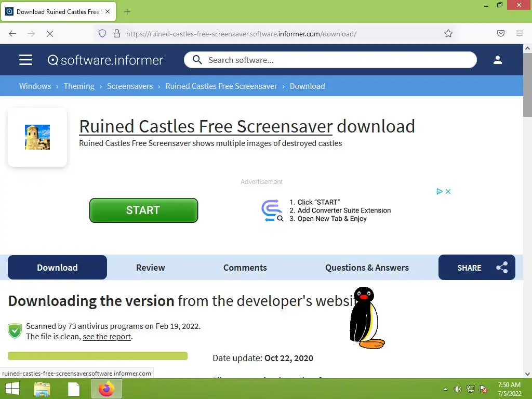Open the network tray icon
Viewport: 532px width, 399px height.
[x=471, y=389]
